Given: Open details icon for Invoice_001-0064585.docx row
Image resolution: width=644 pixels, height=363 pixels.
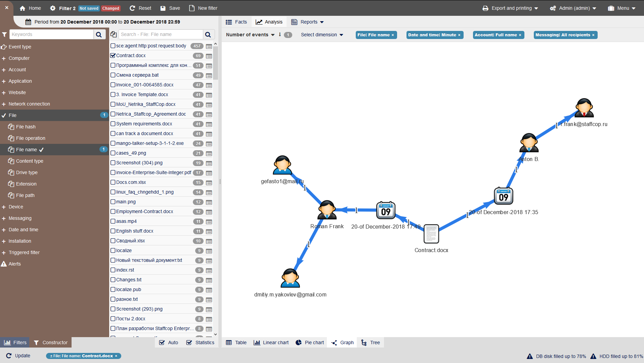Looking at the screenshot, I should tap(209, 85).
